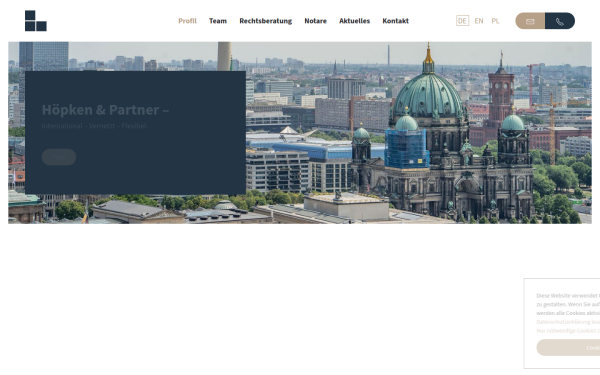This screenshot has height=375, width=600.
Task: Go to the Team page
Action: 218,21
